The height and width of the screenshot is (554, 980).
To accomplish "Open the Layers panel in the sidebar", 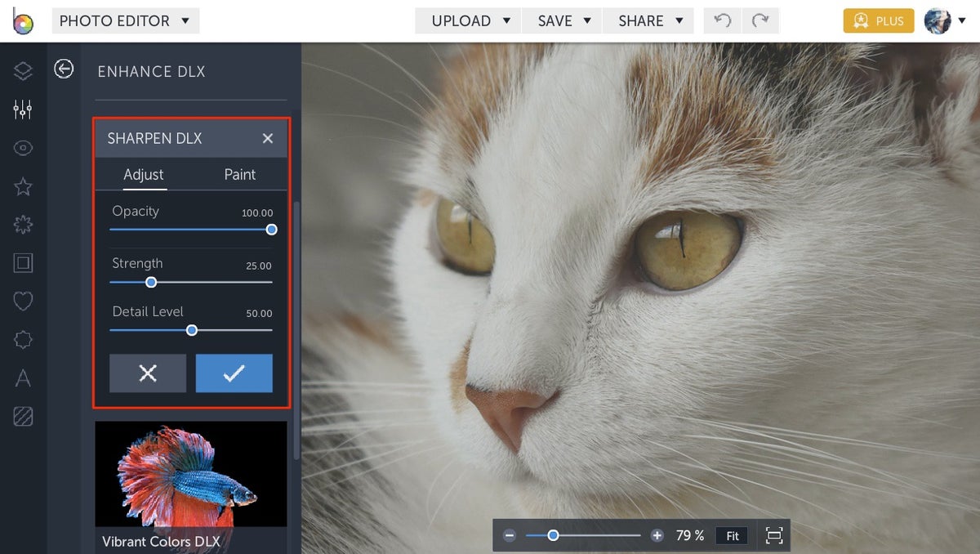I will pos(23,71).
